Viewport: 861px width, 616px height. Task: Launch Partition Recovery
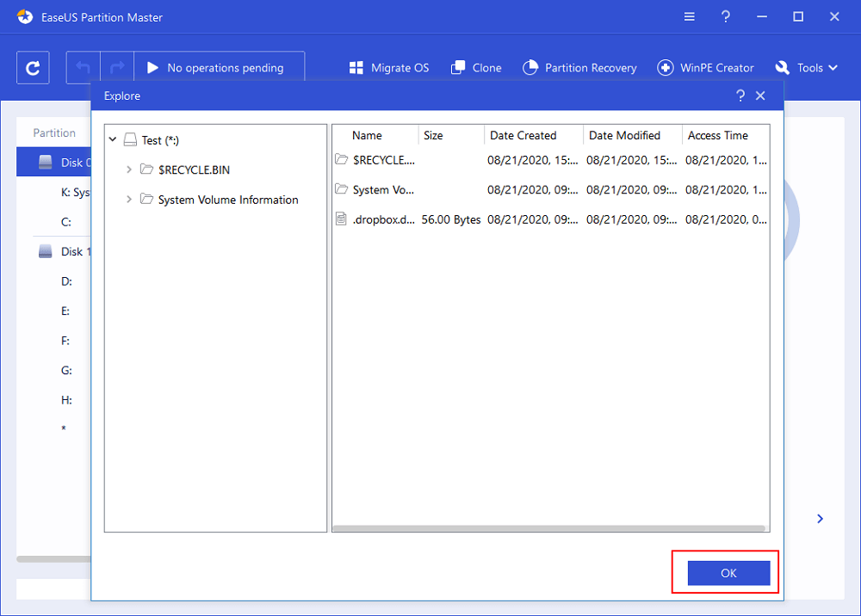pyautogui.click(x=579, y=68)
